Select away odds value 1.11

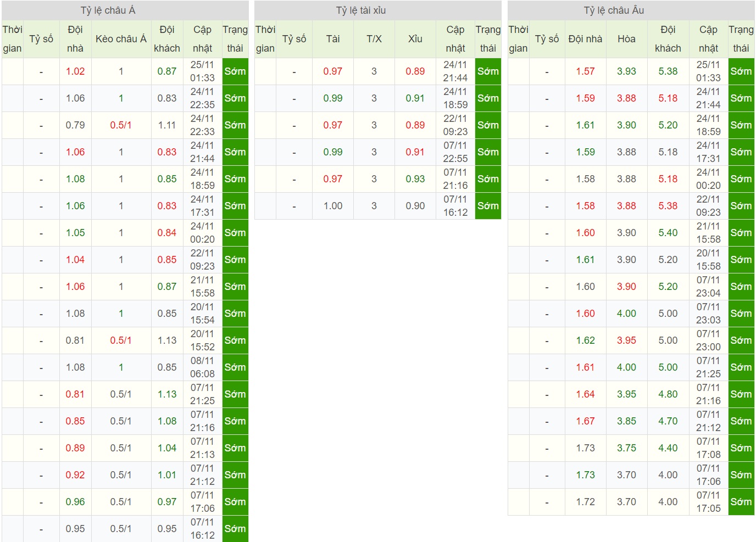tap(167, 125)
